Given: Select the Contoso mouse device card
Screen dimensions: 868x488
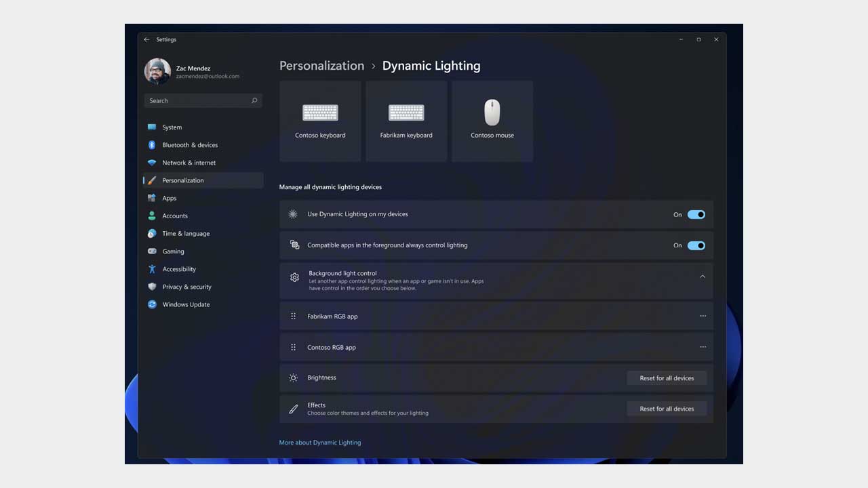Looking at the screenshot, I should coord(492,121).
